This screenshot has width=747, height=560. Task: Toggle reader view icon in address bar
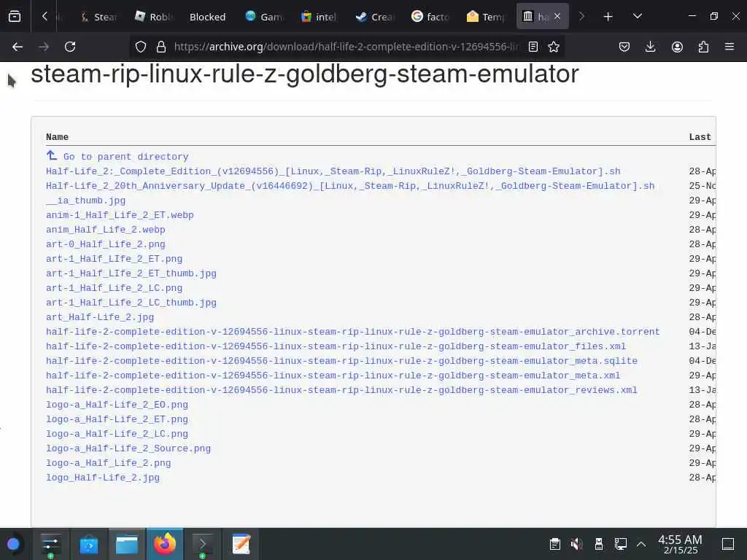tap(533, 47)
